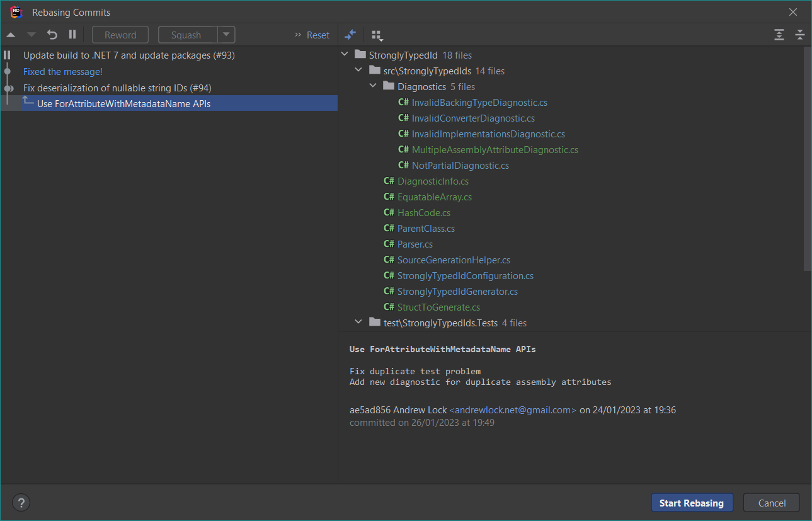This screenshot has height=521, width=812.
Task: Click the expand all icon
Action: (779, 35)
